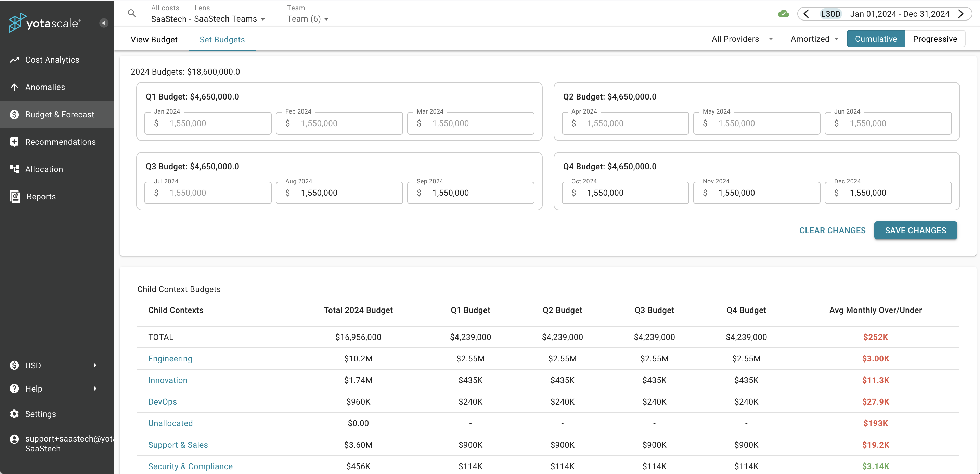Click the Recommendations star icon

pos(14,142)
